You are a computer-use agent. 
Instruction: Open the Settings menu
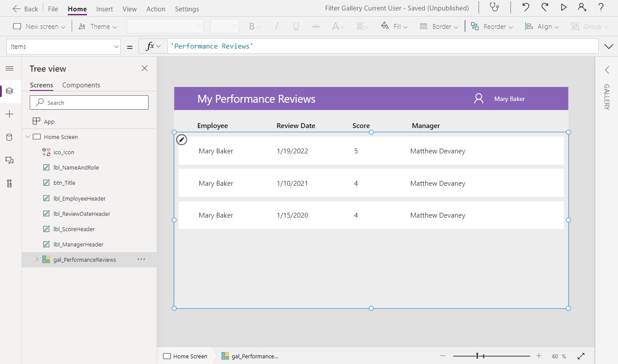(187, 9)
